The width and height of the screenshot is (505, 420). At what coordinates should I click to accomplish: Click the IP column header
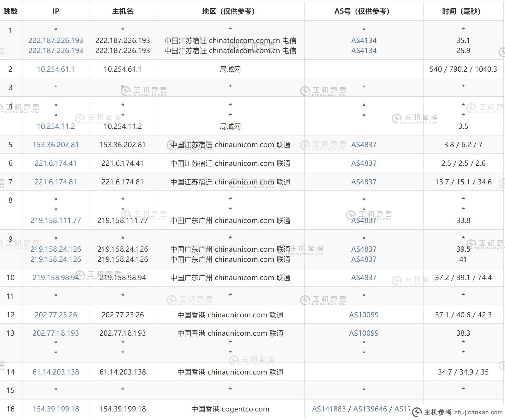click(x=56, y=11)
